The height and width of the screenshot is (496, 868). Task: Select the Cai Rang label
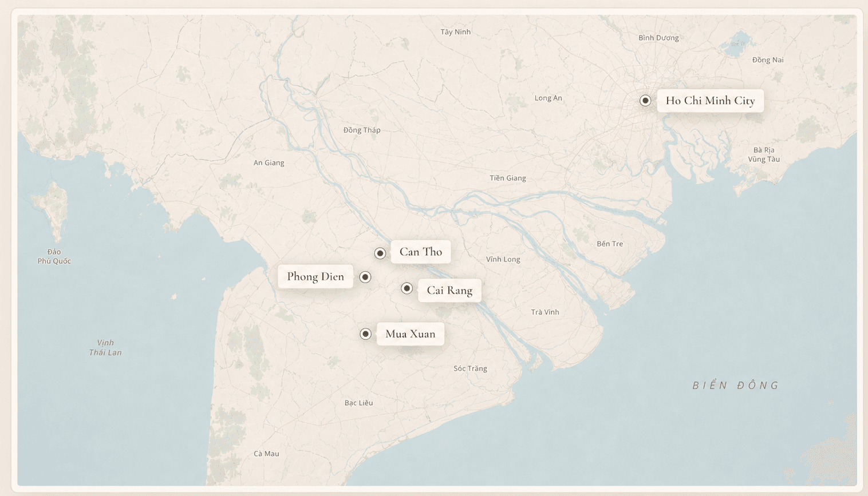pyautogui.click(x=449, y=290)
